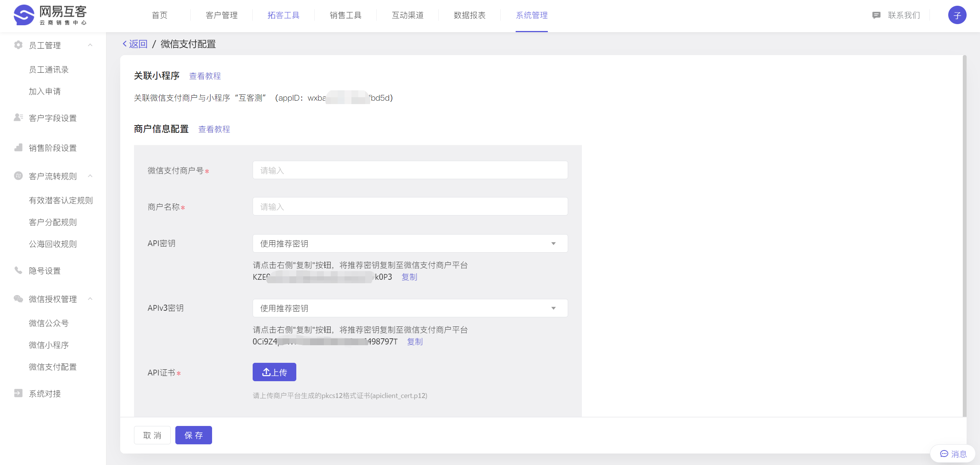Open 微信支付配置 in sidebar
Image resolution: width=980 pixels, height=465 pixels.
(x=53, y=367)
